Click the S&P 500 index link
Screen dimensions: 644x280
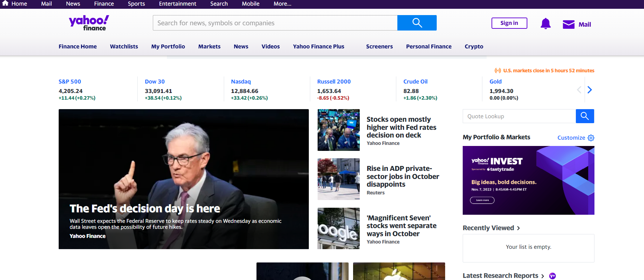coord(70,81)
